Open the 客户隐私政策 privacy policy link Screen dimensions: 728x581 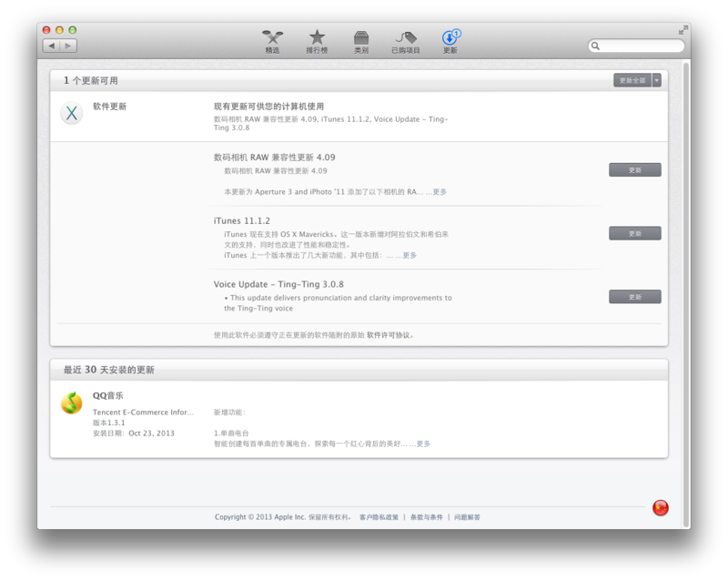[x=379, y=517]
